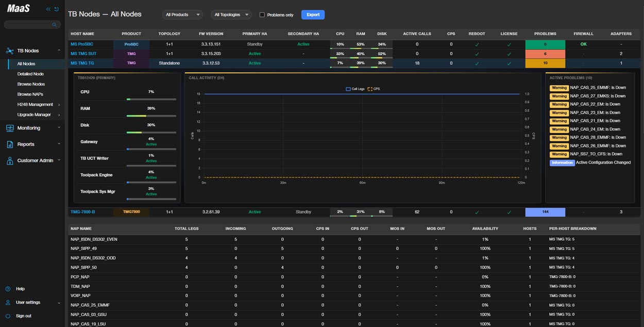Open the All Products dropdown
Screen dimensions: 644x327
(x=182, y=14)
